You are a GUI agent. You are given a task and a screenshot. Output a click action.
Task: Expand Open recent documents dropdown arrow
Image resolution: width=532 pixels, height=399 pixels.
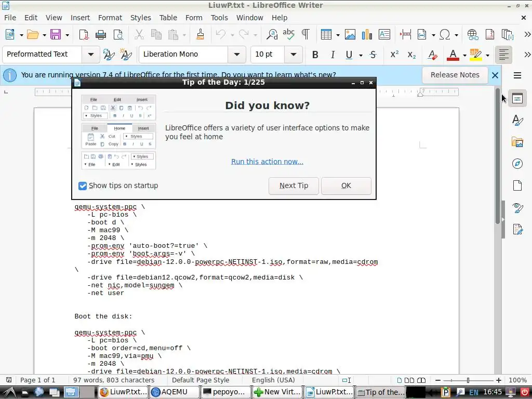(44, 35)
